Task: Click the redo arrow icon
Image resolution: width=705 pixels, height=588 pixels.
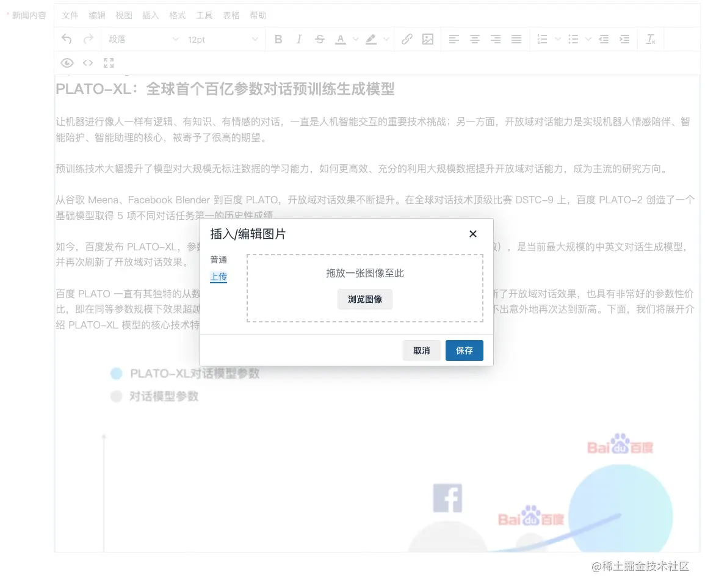Action: click(x=88, y=39)
